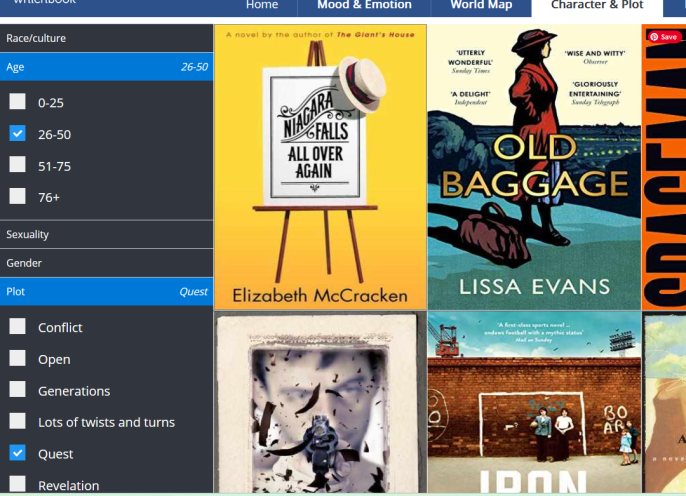Open Niagara Falls All Over Again cover
The image size is (686, 496).
pyautogui.click(x=320, y=167)
